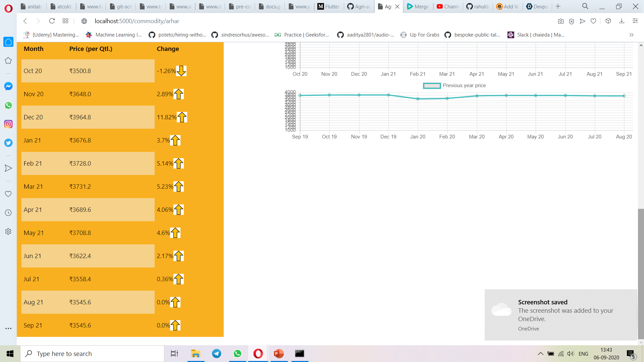Image resolution: width=644 pixels, height=362 pixels.
Task: Click the vertical page scrollbar thumb
Action: click(641, 273)
